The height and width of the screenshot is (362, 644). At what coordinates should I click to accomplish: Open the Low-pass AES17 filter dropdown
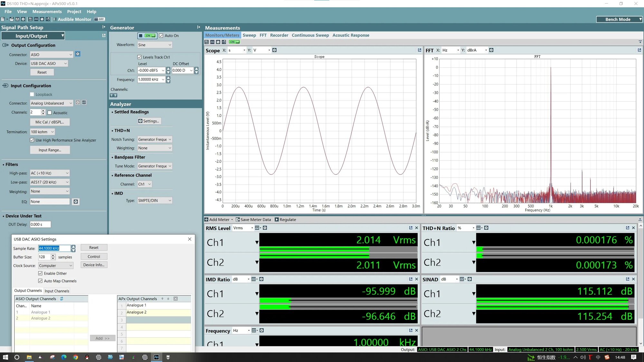[50, 182]
